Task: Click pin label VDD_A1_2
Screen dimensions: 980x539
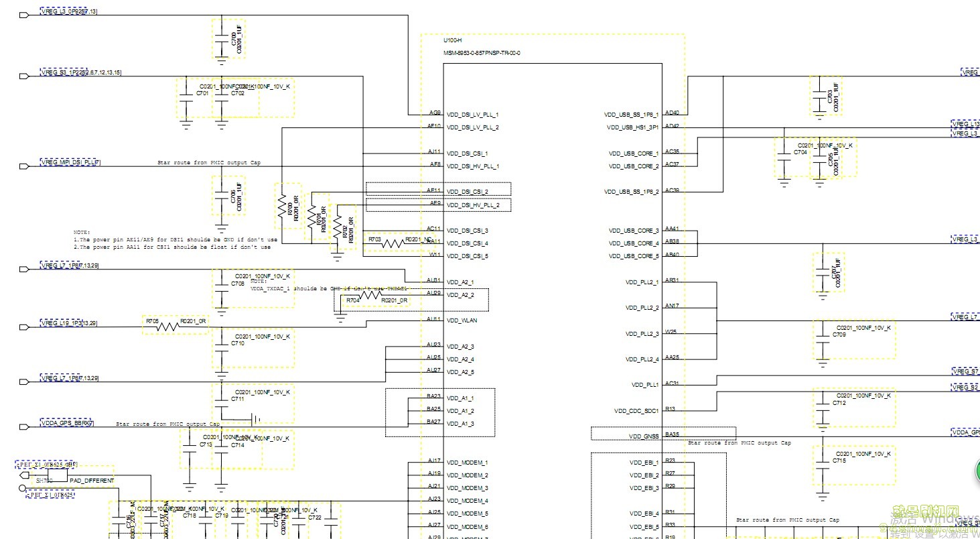Action: [x=460, y=411]
